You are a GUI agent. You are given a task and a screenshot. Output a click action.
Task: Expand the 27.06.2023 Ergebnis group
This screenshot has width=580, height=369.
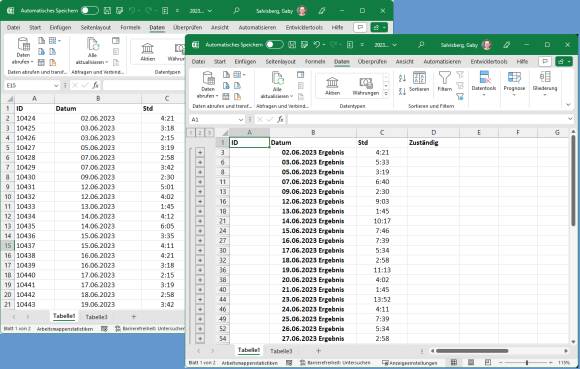click(200, 339)
